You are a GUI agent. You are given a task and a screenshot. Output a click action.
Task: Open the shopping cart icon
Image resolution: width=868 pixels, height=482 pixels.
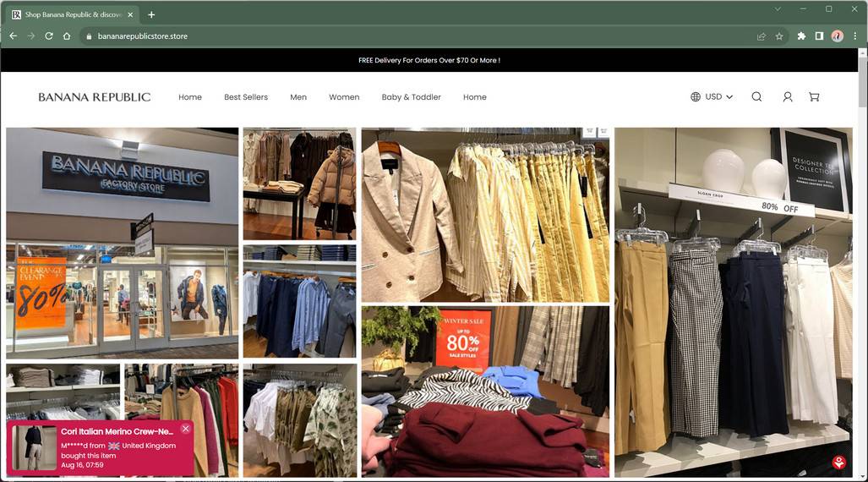[x=814, y=97]
